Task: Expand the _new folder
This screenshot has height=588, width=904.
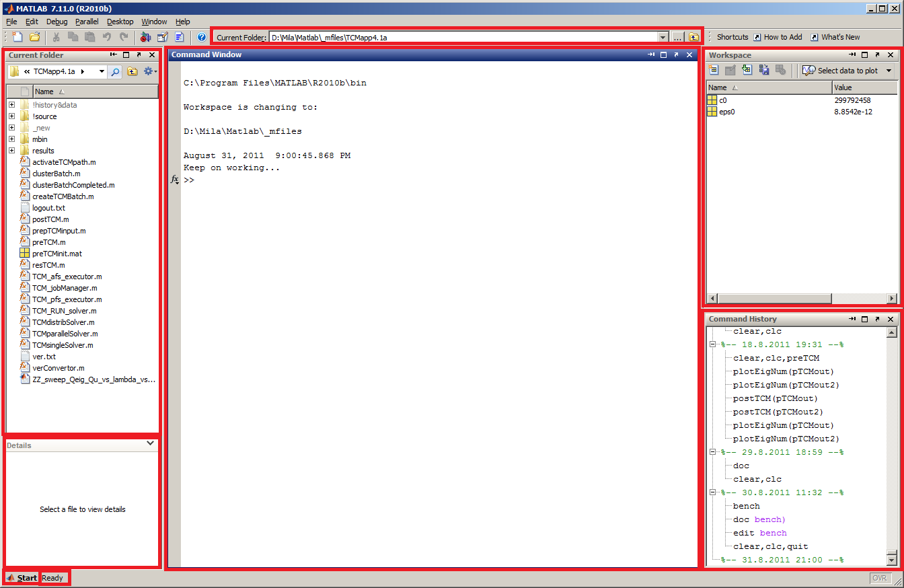Action: (x=11, y=128)
